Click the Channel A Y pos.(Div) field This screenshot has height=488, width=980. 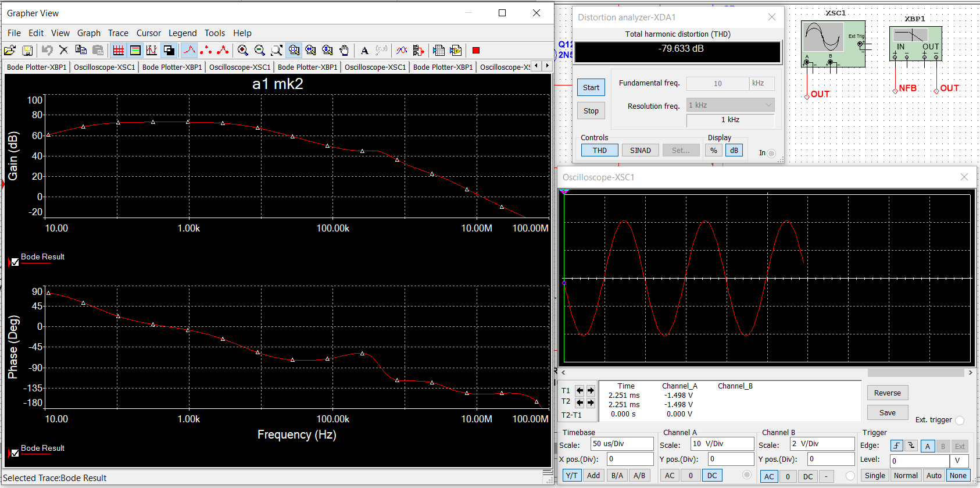731,459
